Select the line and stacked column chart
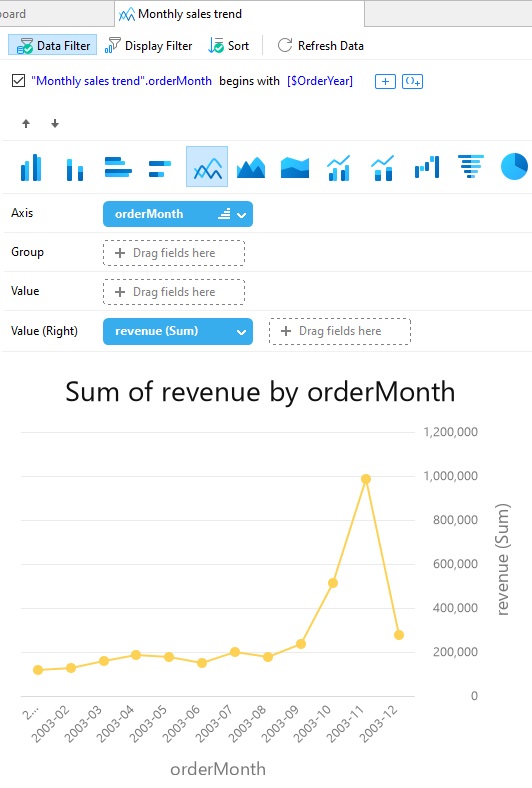The height and width of the screenshot is (788, 532). (382, 167)
